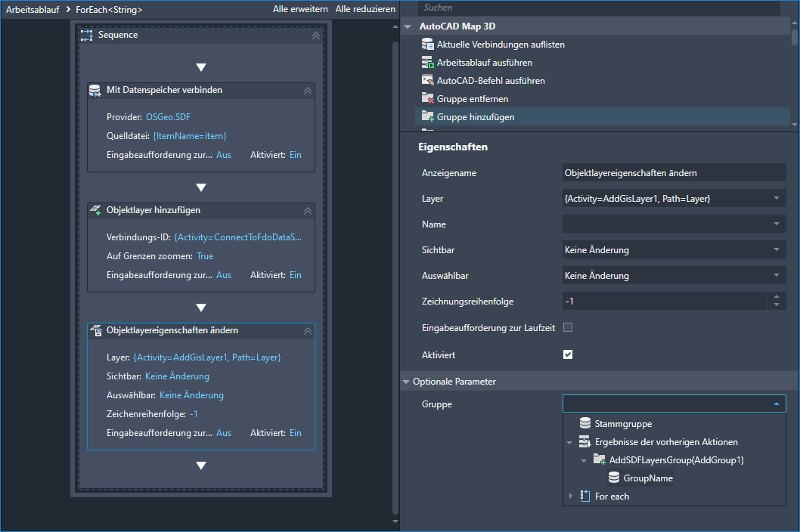Click the Gruppe entfernen icon
The height and width of the screenshot is (532, 800).
tap(427, 98)
